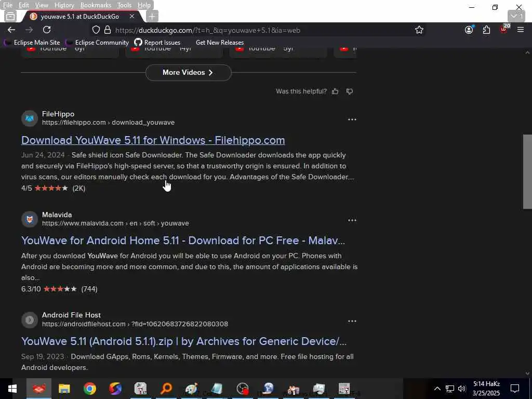532x399 pixels.
Task: Open the Edit menu
Action: [23, 5]
